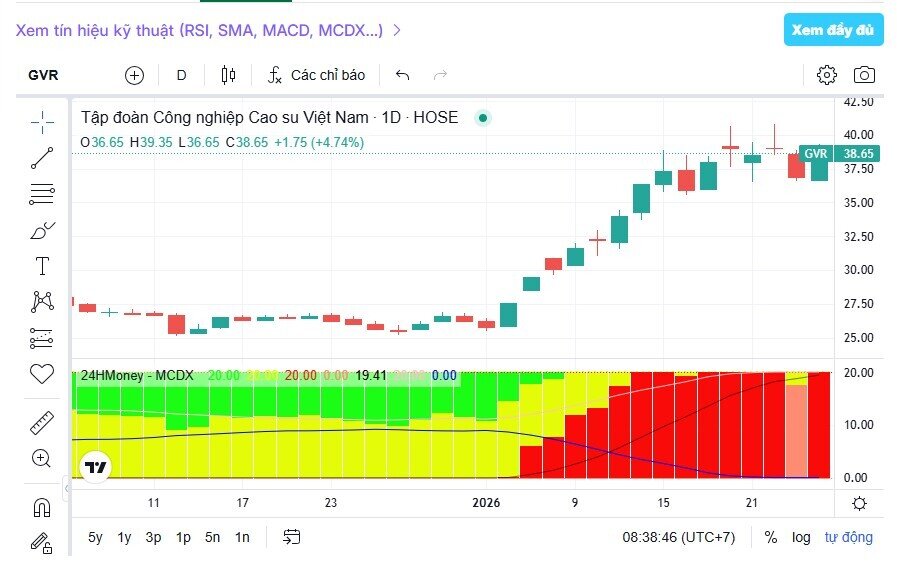Toggle the lock drawings pencil icon
This screenshot has width=897, height=566.
click(x=42, y=543)
